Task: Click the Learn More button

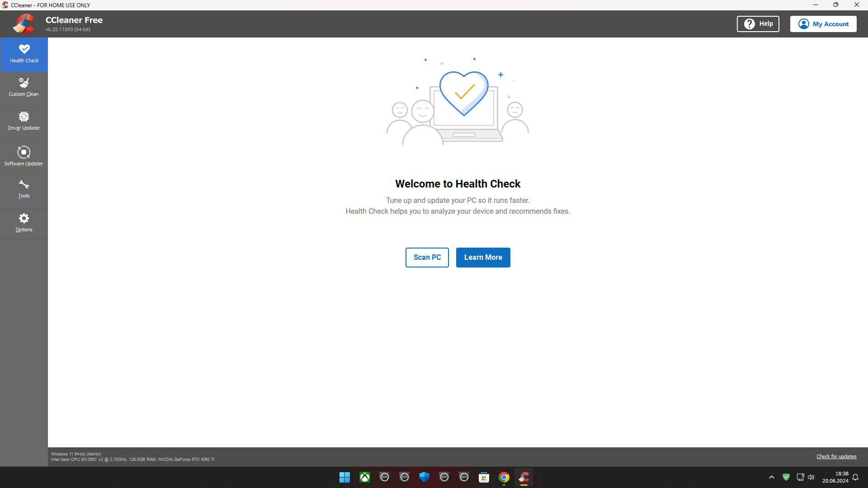Action: tap(483, 257)
